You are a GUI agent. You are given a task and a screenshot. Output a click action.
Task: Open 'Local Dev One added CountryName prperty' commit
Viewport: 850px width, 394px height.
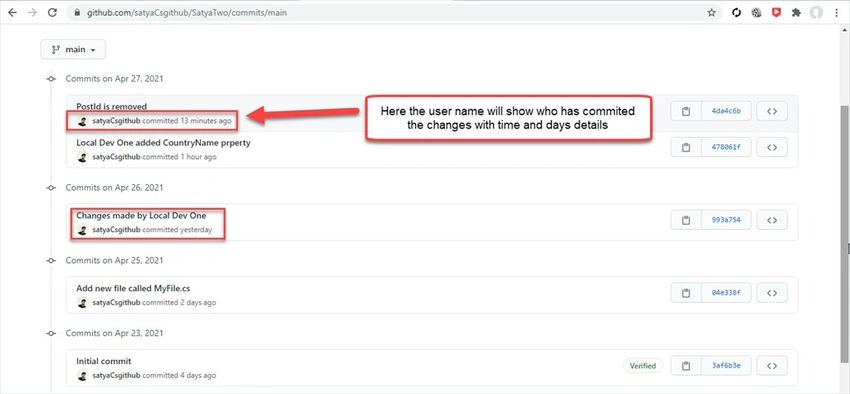pos(163,143)
